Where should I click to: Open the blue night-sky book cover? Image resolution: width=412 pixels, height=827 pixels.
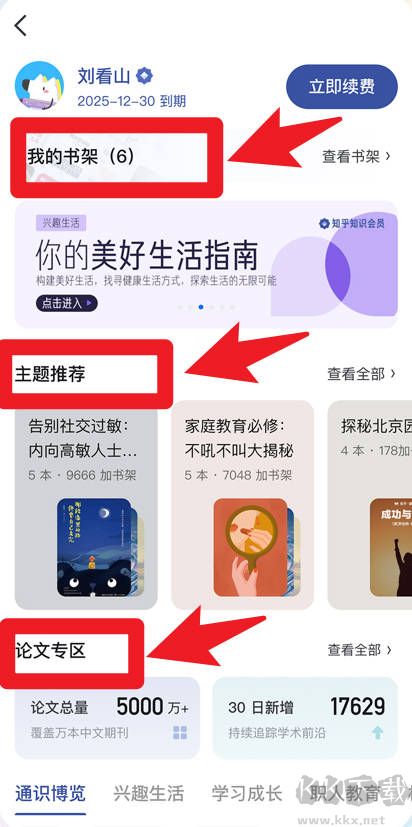point(93,547)
